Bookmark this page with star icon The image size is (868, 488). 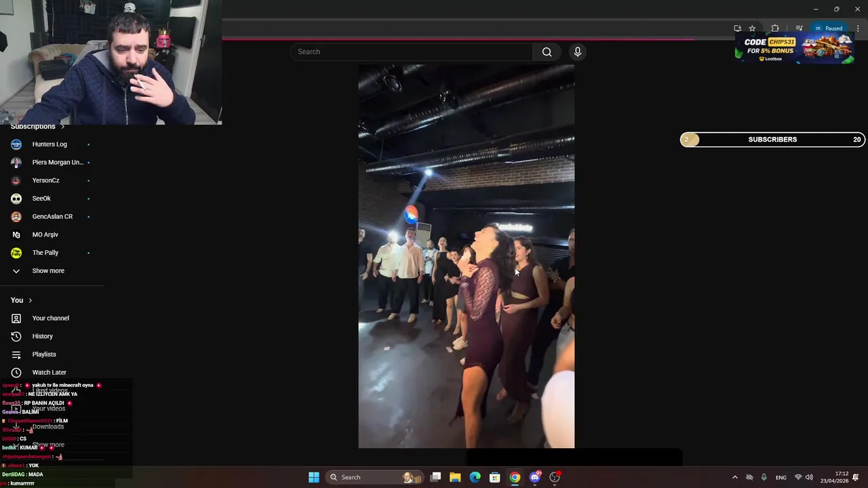pyautogui.click(x=752, y=28)
